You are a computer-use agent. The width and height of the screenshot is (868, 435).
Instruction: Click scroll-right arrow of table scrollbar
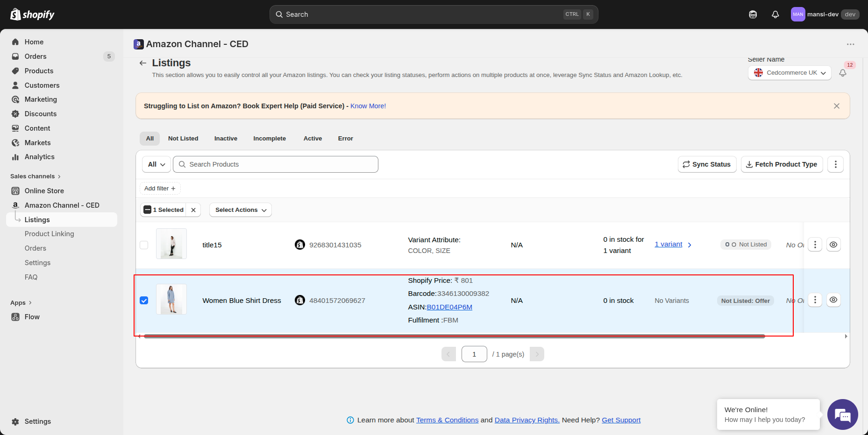coord(846,336)
